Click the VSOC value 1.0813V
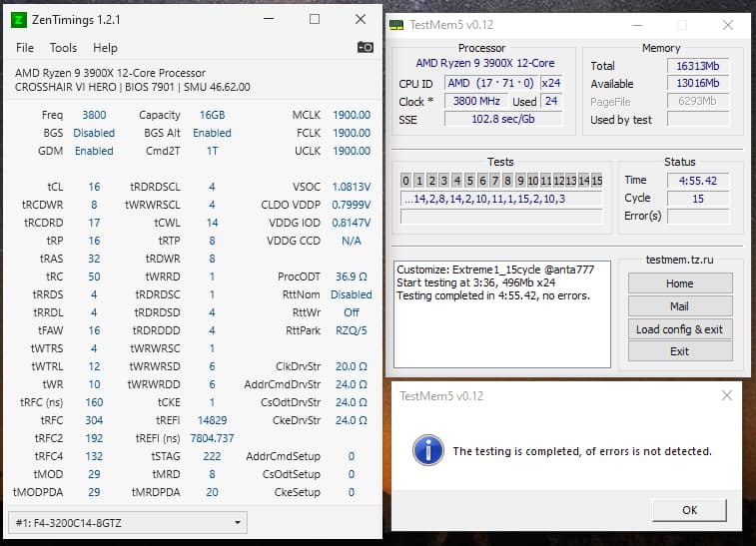 tap(352, 187)
